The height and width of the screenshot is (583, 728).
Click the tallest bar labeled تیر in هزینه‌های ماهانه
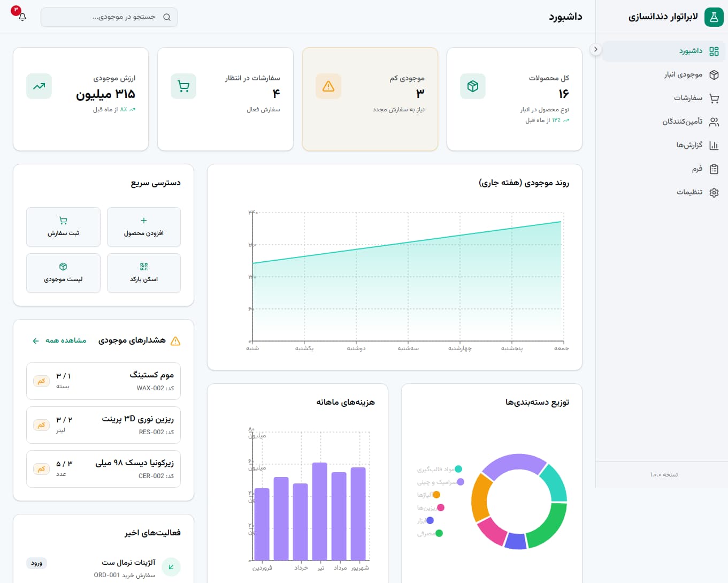[x=320, y=511]
